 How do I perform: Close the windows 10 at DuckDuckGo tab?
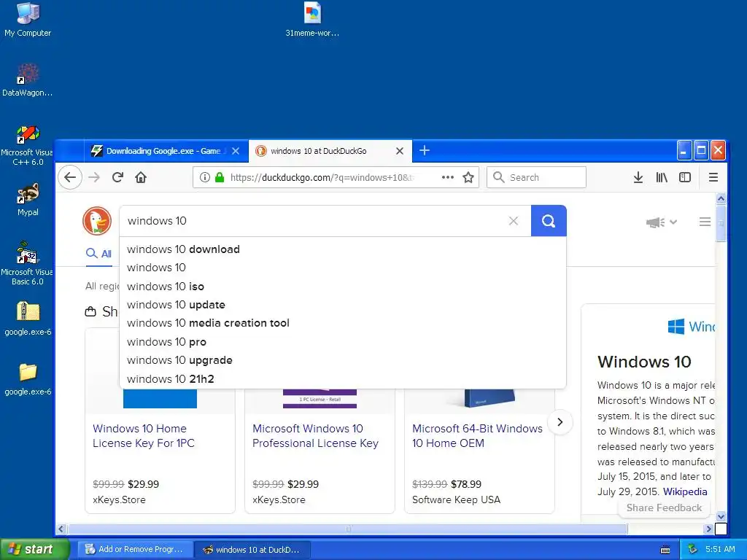click(x=400, y=151)
